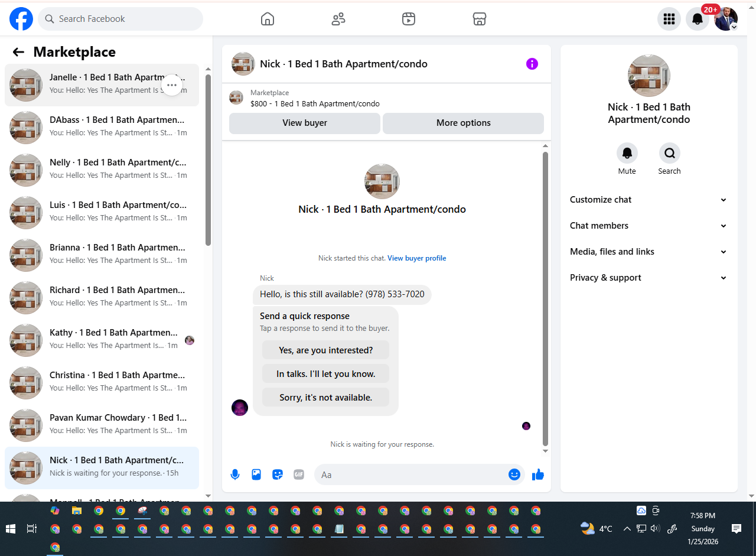
Task: Click the 'Nick is waiting for your response.' notice
Action: [x=382, y=444]
